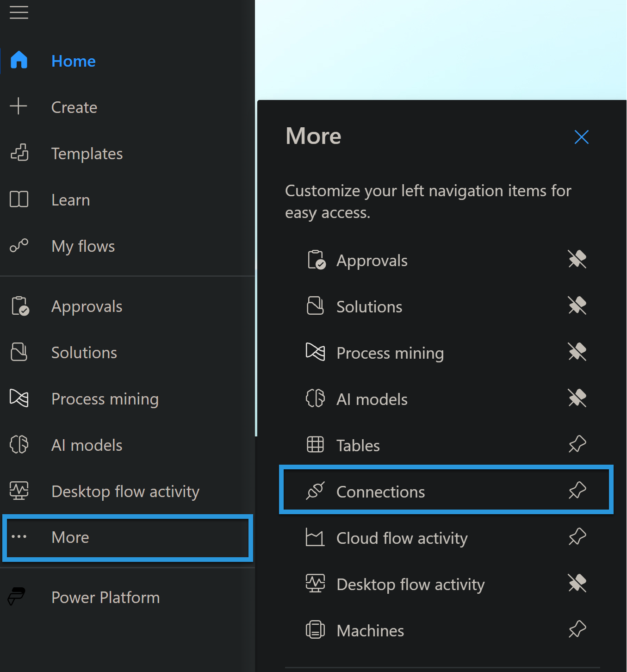627x672 pixels.
Task: Select the Templates icon
Action: coord(19,153)
